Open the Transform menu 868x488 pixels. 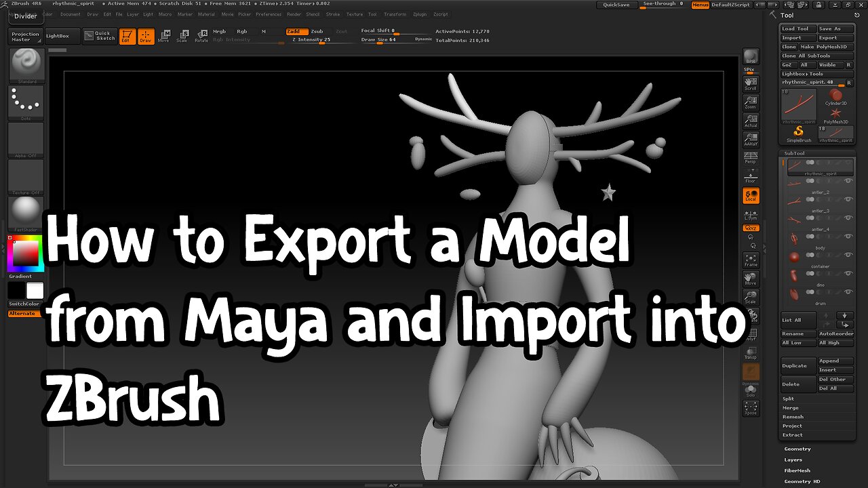click(x=395, y=14)
